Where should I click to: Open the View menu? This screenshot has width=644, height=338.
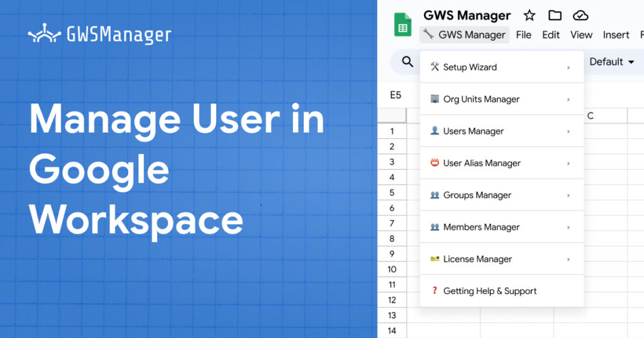click(x=581, y=35)
